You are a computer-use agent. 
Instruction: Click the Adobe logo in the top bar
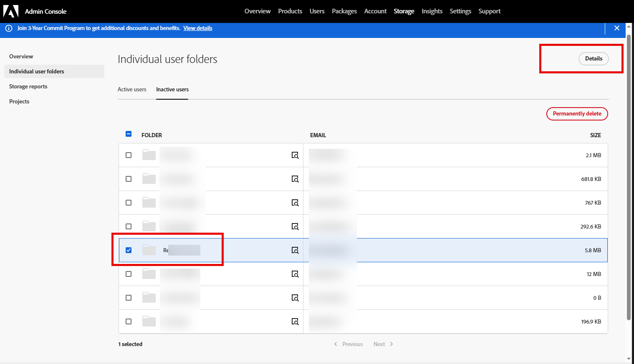[x=10, y=11]
